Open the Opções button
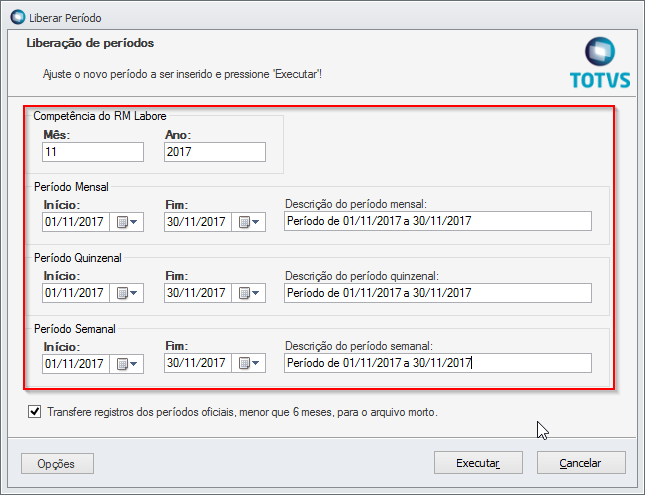 point(57,464)
